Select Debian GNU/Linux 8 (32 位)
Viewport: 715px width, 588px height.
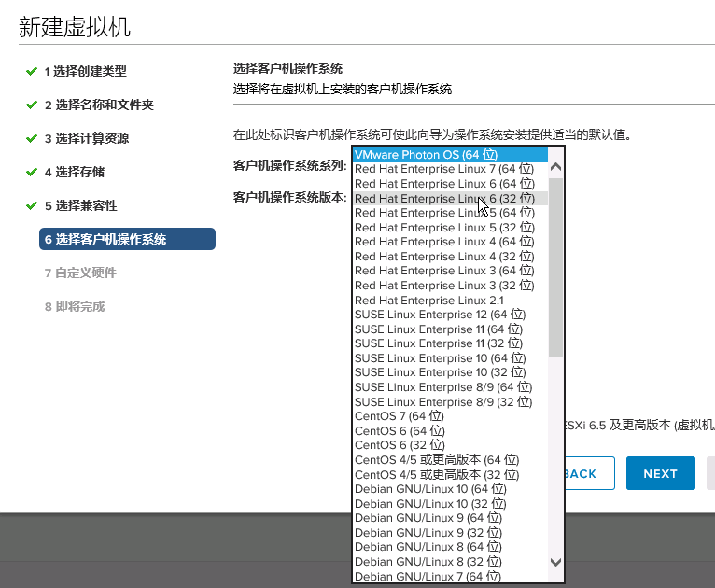coord(451,562)
